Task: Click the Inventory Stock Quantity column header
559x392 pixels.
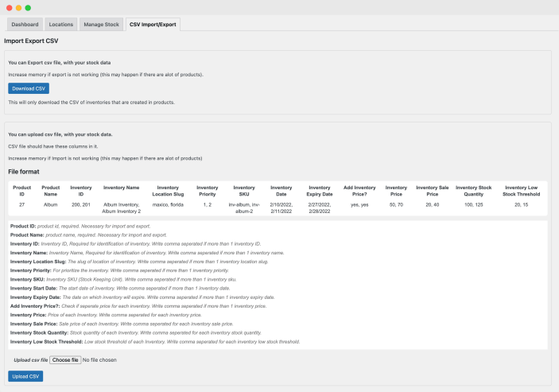Action: pos(474,190)
